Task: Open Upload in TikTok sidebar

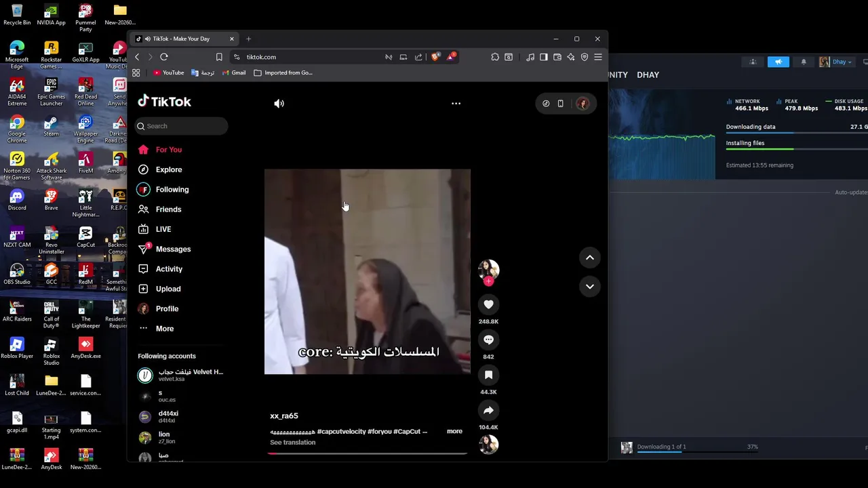Action: (x=160, y=289)
